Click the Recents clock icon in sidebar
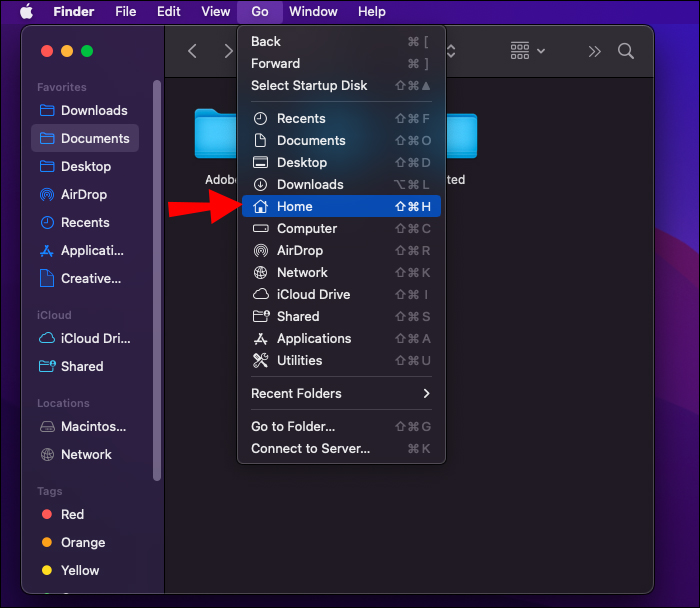 (47, 222)
